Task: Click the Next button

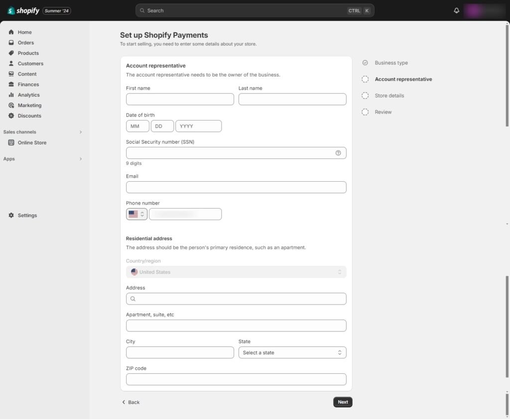Action: click(343, 402)
